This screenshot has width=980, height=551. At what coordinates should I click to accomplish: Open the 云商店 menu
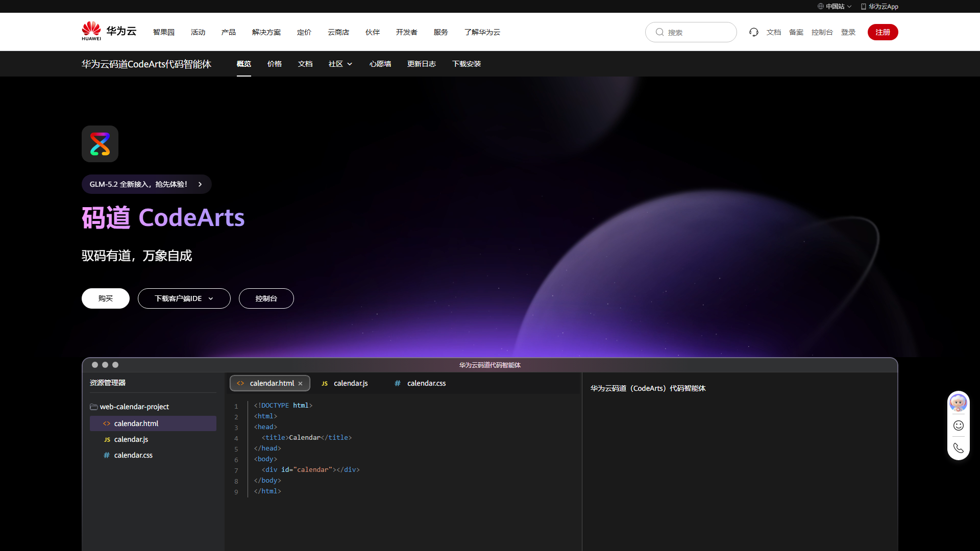point(338,32)
